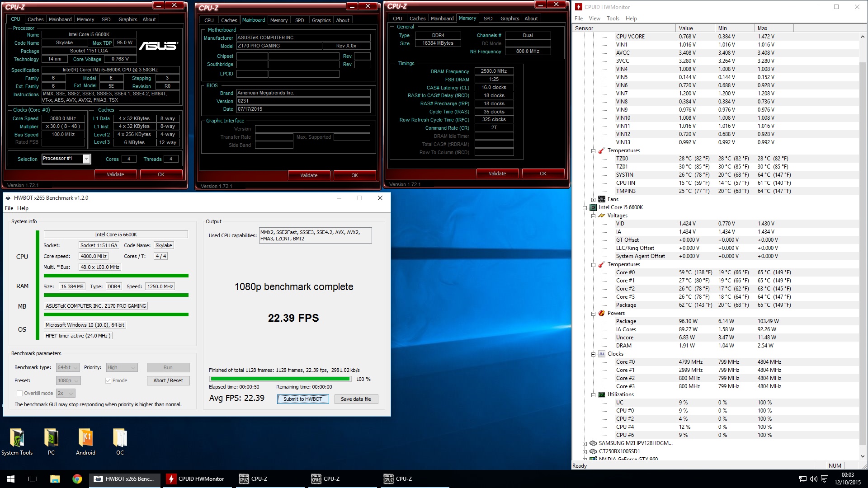Viewport: 868px width, 488px height.
Task: Switch to CPUID HWMonitor taskbar button
Action: tap(197, 479)
